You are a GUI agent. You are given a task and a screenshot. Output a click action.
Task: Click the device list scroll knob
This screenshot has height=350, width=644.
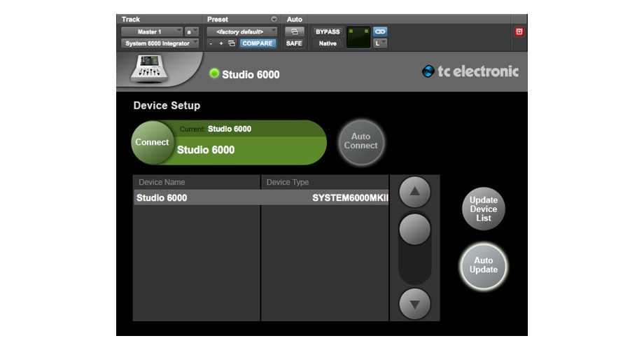[x=415, y=229]
